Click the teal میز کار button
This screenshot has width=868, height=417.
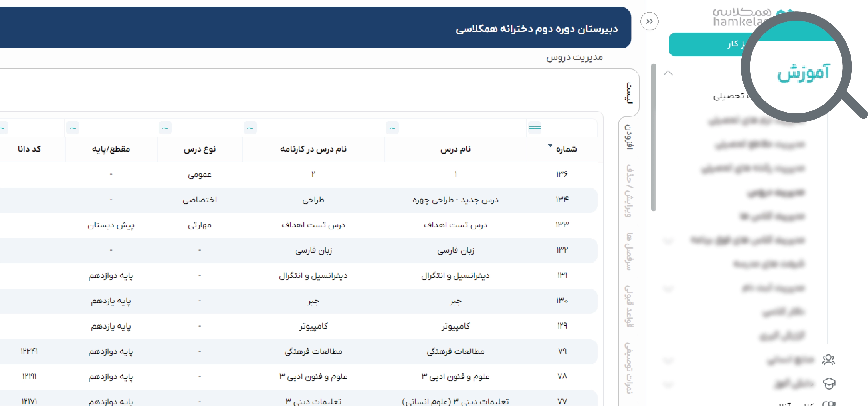pos(711,44)
